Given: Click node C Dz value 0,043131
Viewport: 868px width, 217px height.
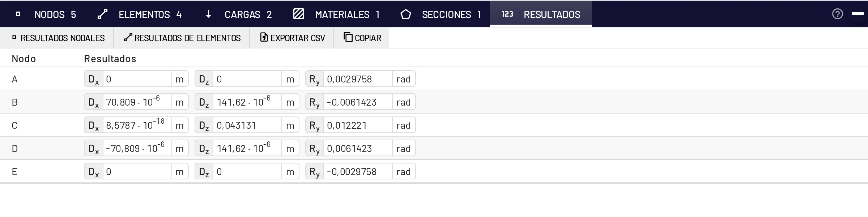Looking at the screenshot, I should click(x=247, y=125).
